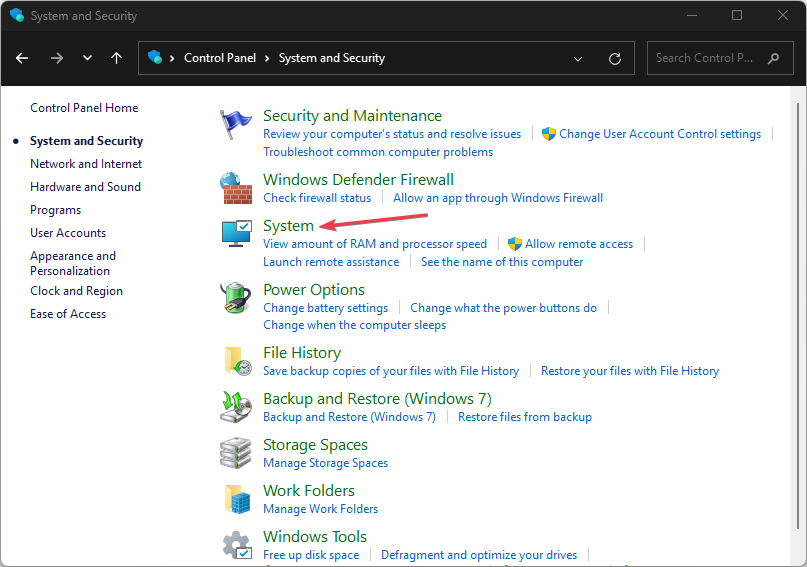Open Clock and Region category

(76, 291)
